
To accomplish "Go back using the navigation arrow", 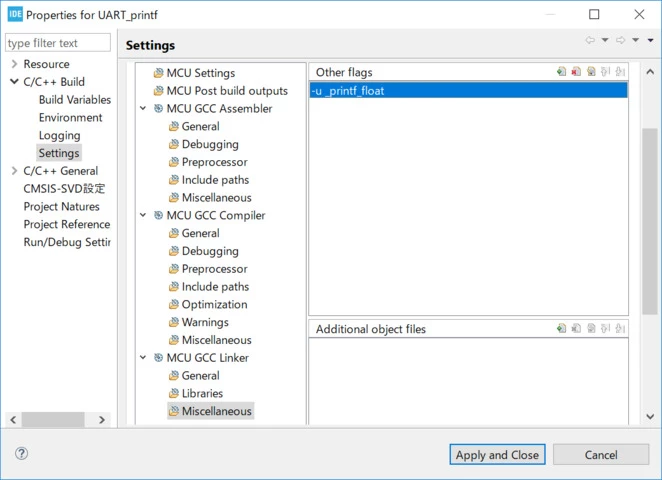I will 590,40.
